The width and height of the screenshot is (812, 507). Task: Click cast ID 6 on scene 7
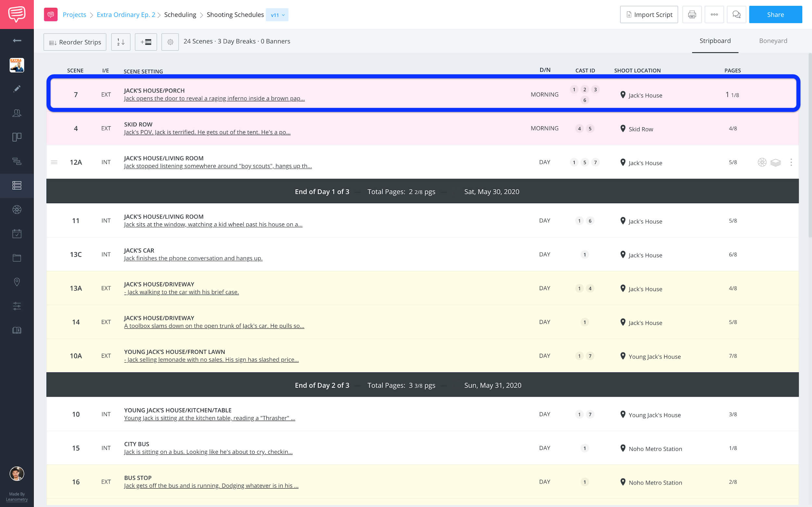[x=585, y=100]
